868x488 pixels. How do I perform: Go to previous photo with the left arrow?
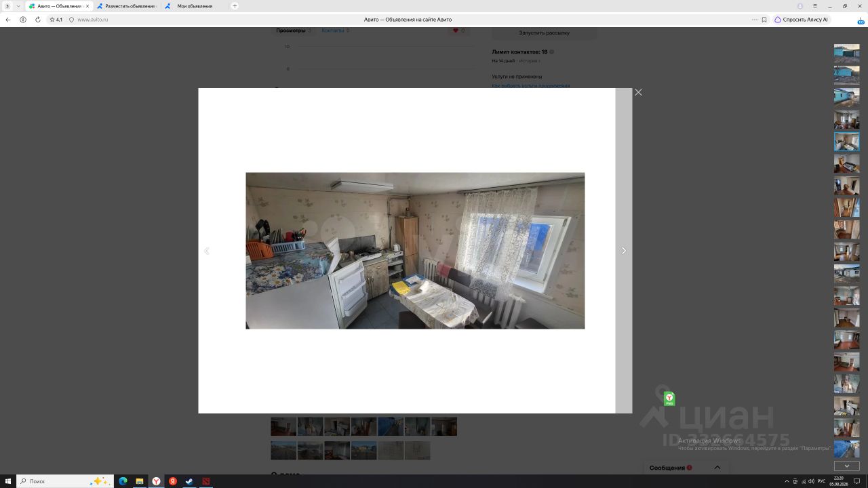click(207, 251)
